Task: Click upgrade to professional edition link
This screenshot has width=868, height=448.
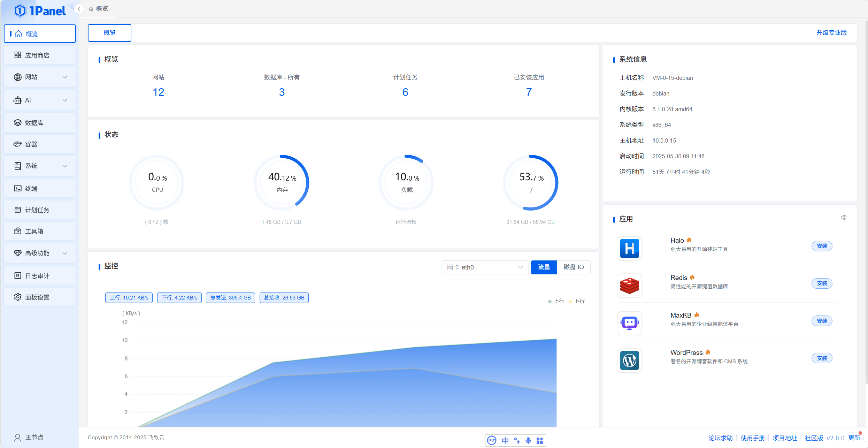Action: (x=831, y=33)
